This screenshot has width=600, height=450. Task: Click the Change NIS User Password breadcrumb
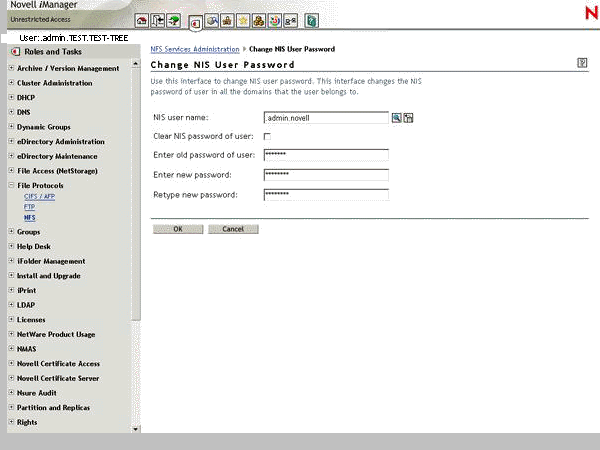click(292, 49)
